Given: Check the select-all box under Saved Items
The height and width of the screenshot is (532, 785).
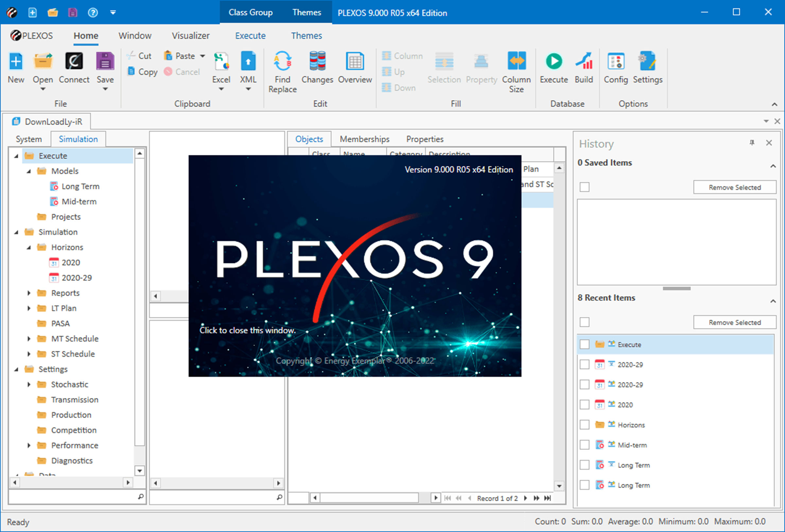Looking at the screenshot, I should point(584,187).
